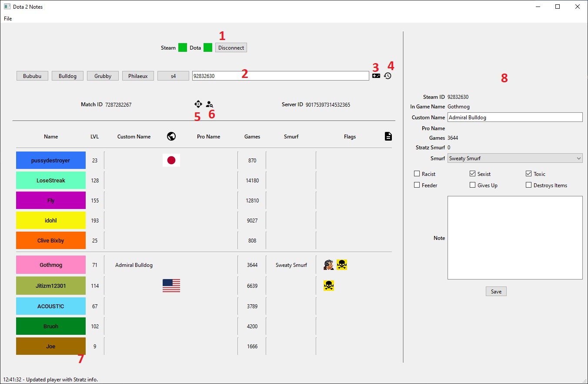Uncheck the Sexist checkbox
This screenshot has width=588, height=384.
tap(473, 174)
